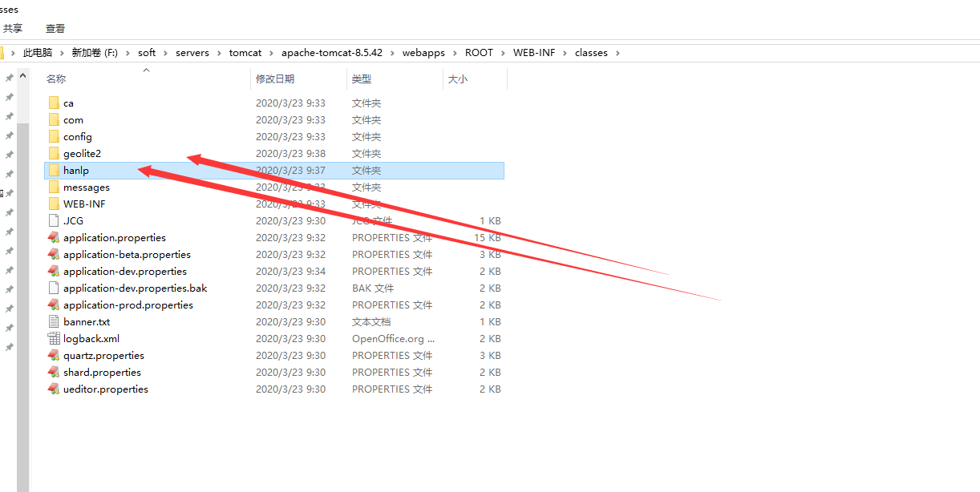Screen dimensions: 980x492
Task: Click the scroll-up arrow in navigation pane
Action: click(23, 76)
